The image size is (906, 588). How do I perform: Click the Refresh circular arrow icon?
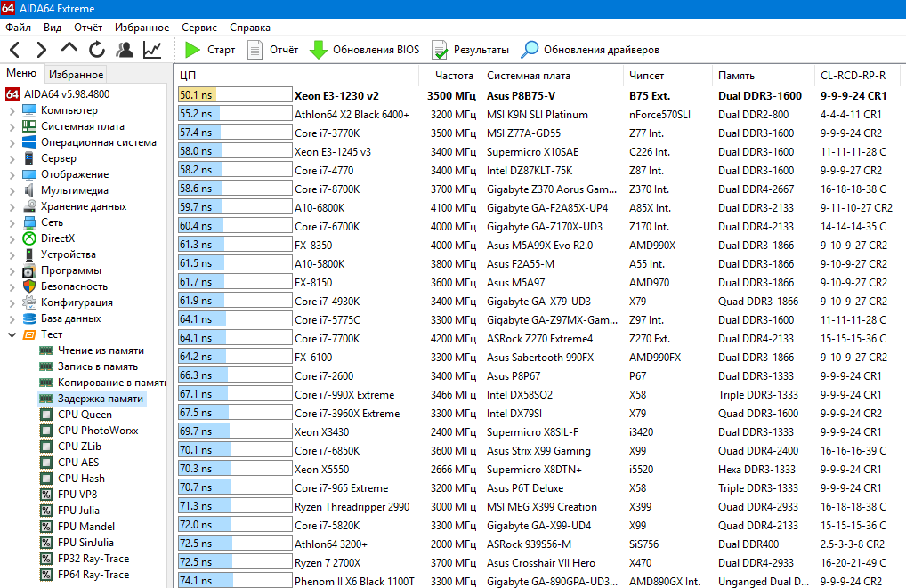pyautogui.click(x=96, y=50)
